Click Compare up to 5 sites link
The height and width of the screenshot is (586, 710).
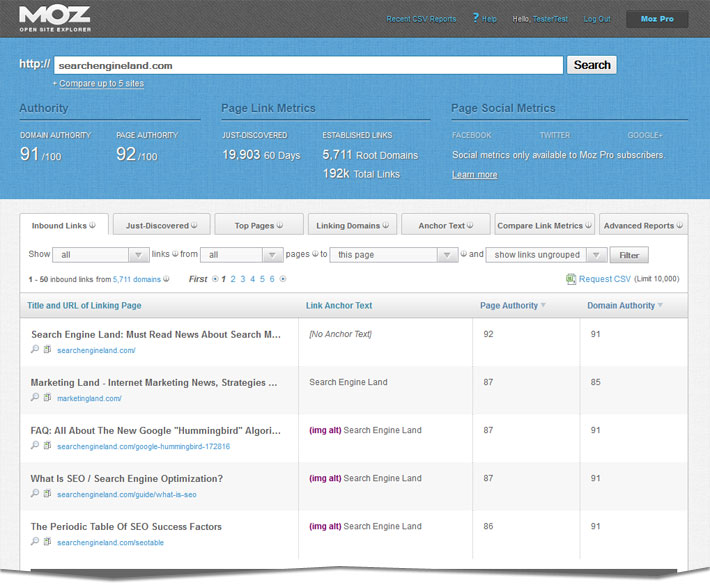point(101,83)
